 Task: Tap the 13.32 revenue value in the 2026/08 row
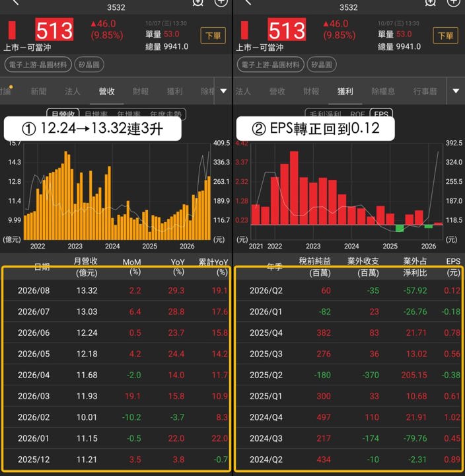tap(87, 290)
